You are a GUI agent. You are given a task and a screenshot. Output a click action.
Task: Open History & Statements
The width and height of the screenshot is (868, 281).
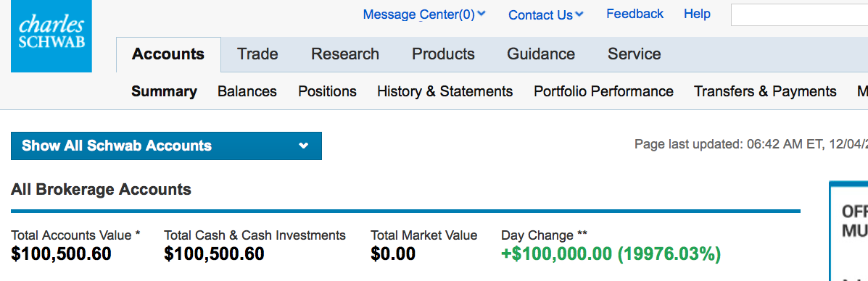point(445,91)
